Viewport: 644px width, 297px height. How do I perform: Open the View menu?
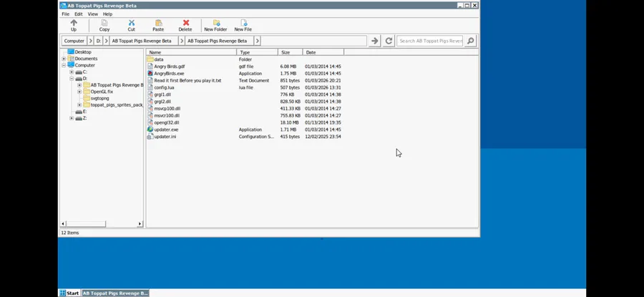93,14
